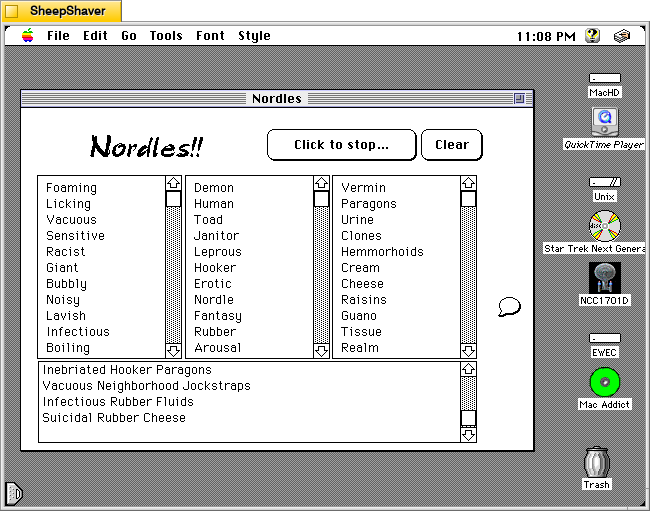
Task: Click the speech bubble icon in Nordles
Action: (509, 307)
